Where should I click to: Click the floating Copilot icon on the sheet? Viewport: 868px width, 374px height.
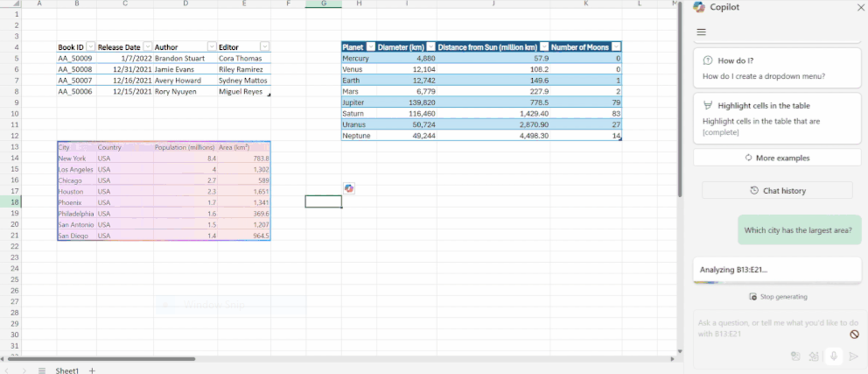[x=349, y=188]
